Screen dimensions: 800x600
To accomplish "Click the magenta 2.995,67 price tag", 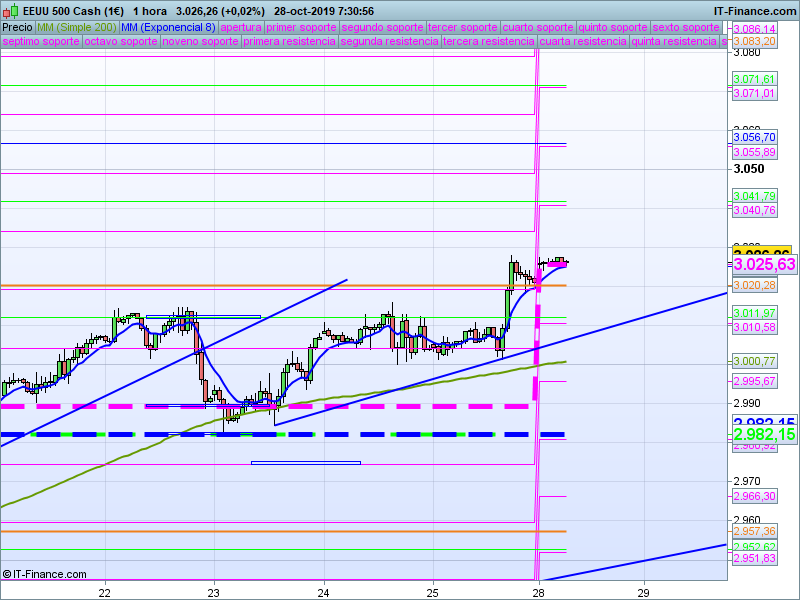I will (x=755, y=381).
